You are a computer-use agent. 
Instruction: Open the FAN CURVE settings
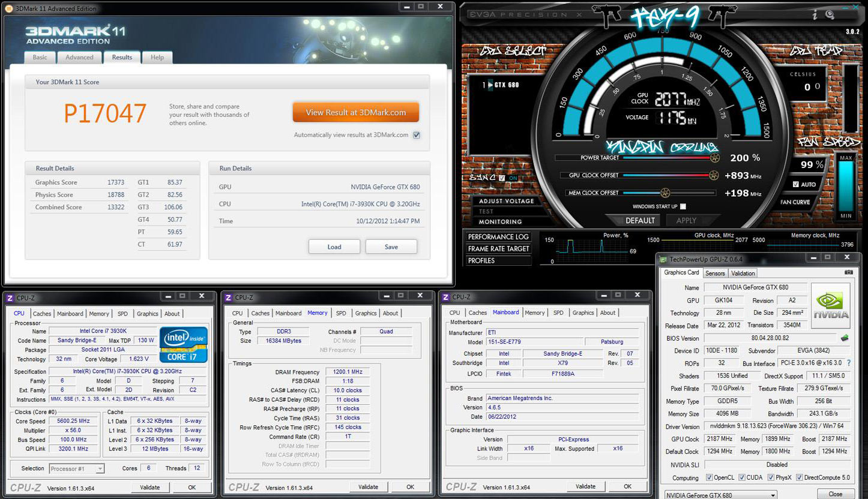tap(795, 202)
